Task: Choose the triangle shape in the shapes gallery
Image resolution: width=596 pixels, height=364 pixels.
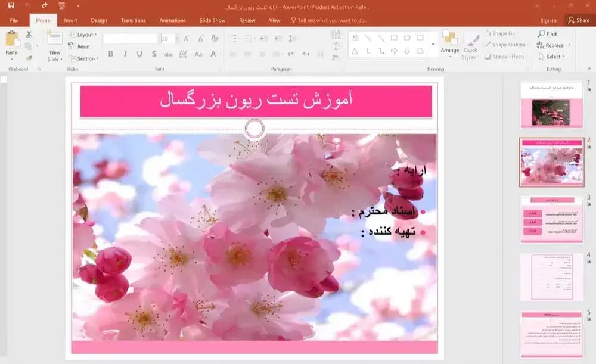Action: tap(355, 51)
